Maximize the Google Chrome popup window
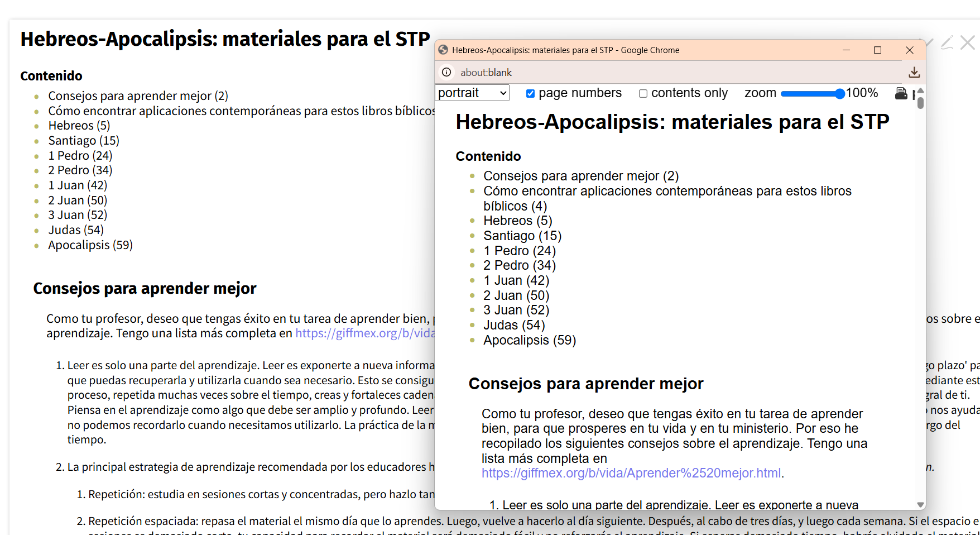Viewport: 980px width, 535px height. (877, 50)
